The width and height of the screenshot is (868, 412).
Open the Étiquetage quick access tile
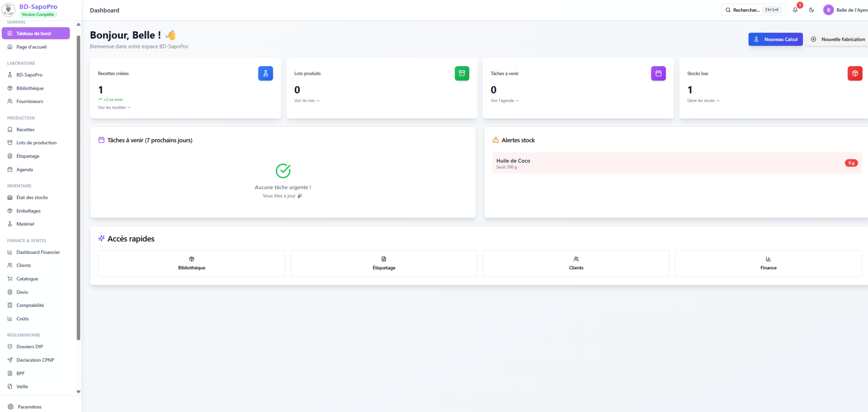384,263
